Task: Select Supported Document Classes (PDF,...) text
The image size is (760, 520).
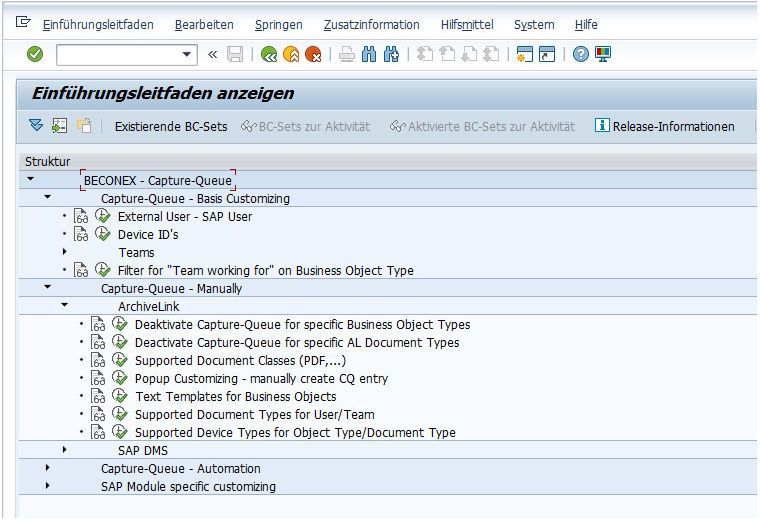Action: [240, 361]
